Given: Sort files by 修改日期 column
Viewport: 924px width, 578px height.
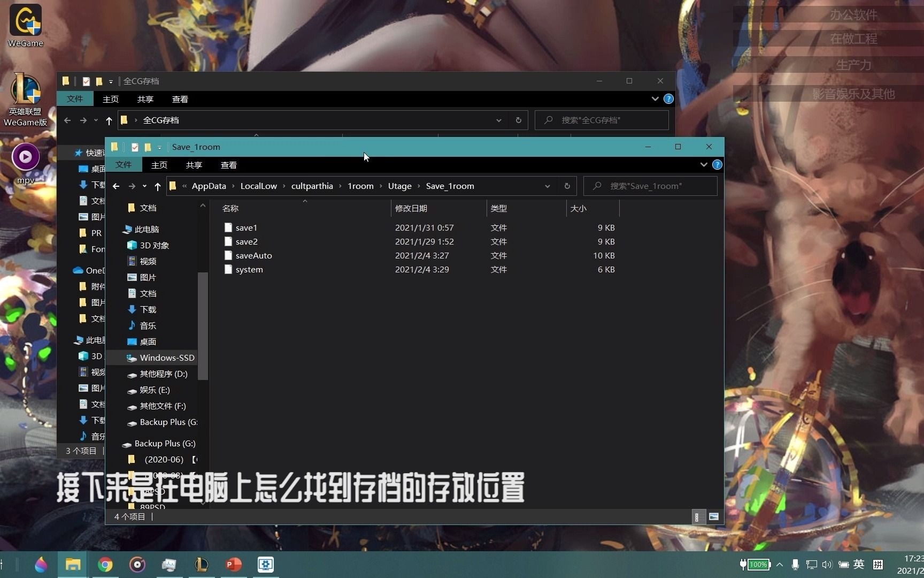Looking at the screenshot, I should click(438, 209).
